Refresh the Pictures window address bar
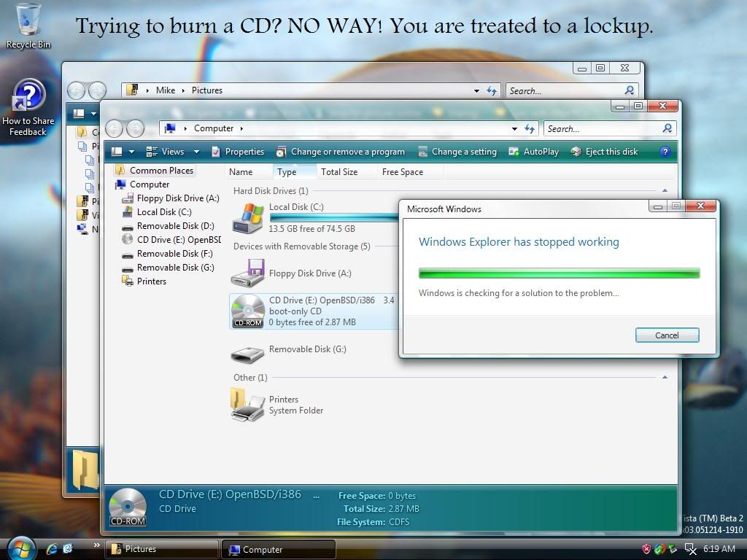 492,90
